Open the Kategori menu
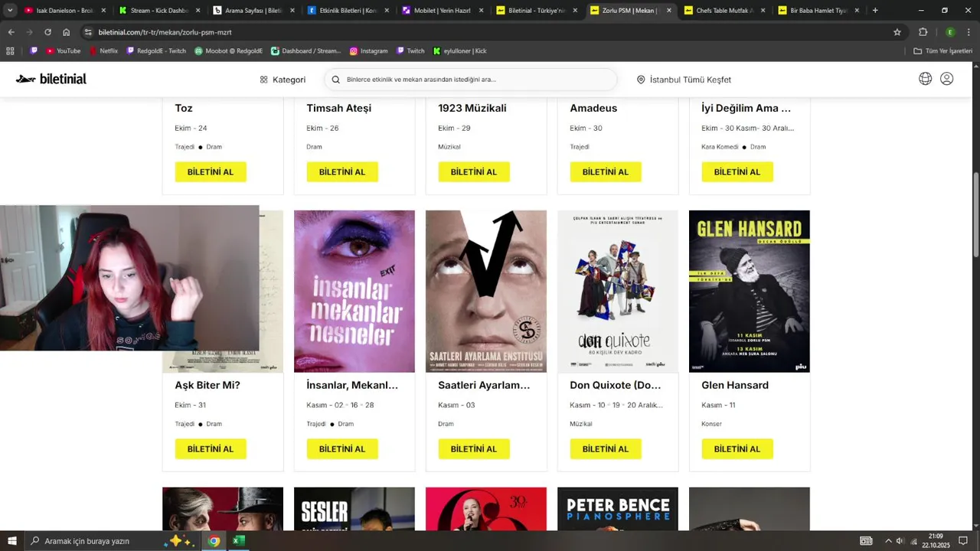Image resolution: width=980 pixels, height=551 pixels. (x=283, y=80)
